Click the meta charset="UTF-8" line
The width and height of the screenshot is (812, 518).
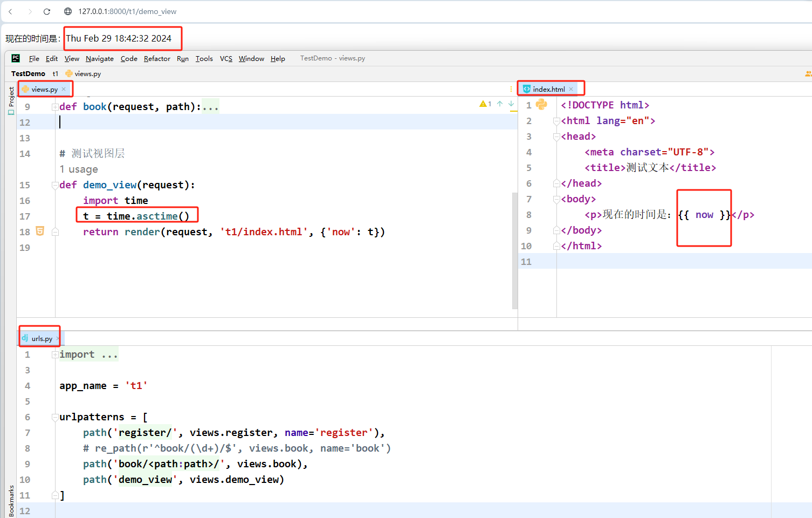pos(650,152)
